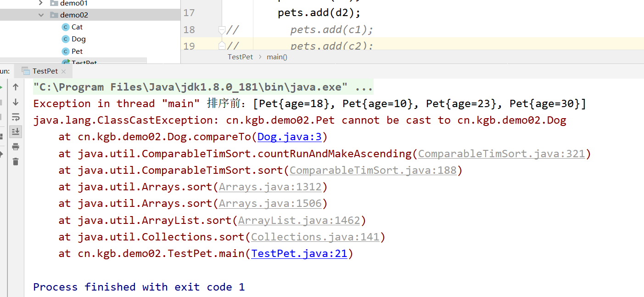Collapse the demo02 package
644x297 pixels.
click(41, 14)
